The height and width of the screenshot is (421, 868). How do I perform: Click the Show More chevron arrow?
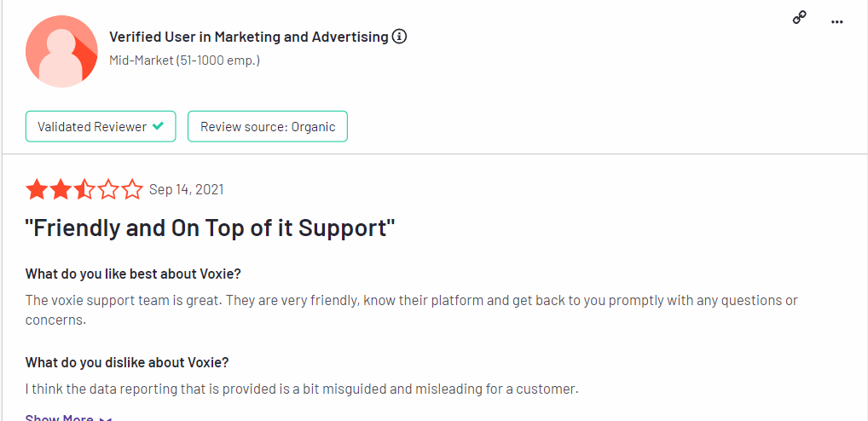point(107,418)
